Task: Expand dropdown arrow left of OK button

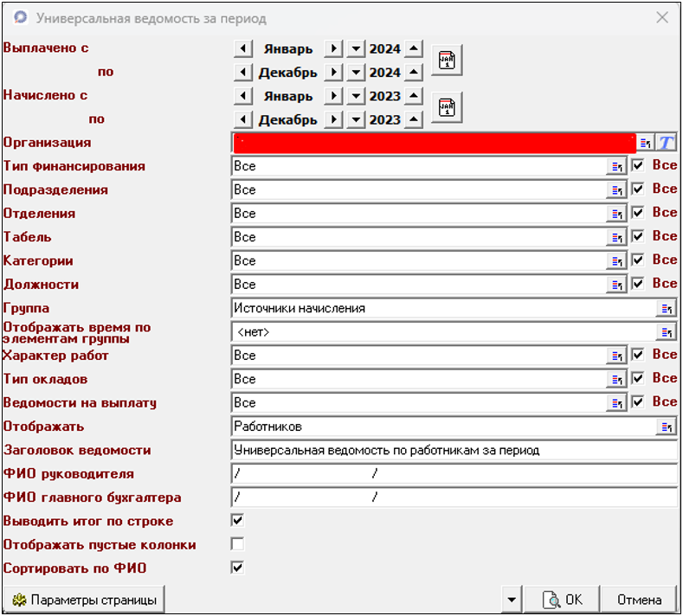Action: [512, 600]
